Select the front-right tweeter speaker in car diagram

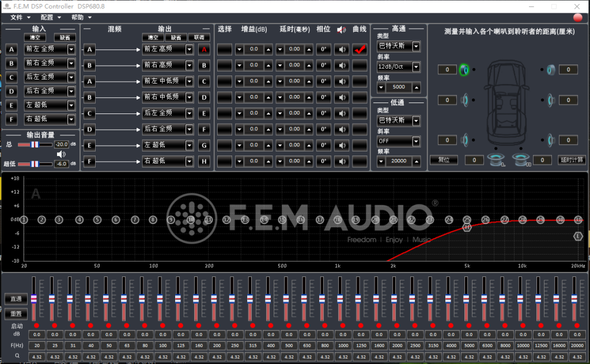[x=550, y=70]
